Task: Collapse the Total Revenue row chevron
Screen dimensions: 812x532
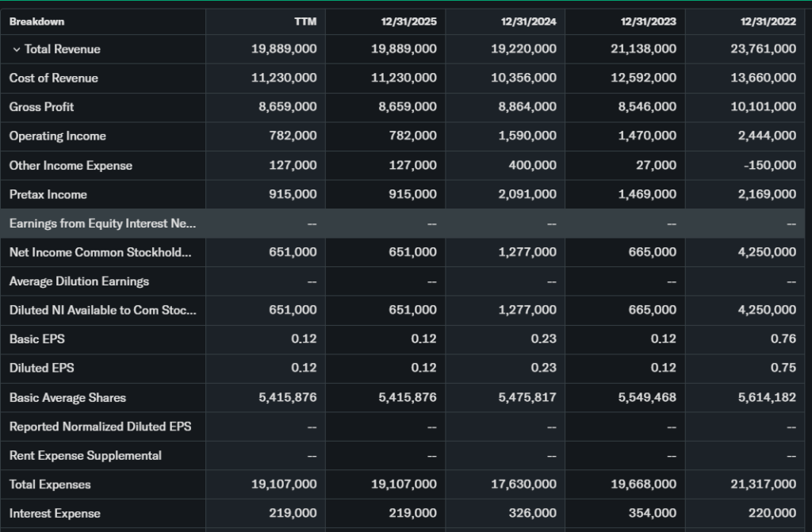Action: (16, 49)
